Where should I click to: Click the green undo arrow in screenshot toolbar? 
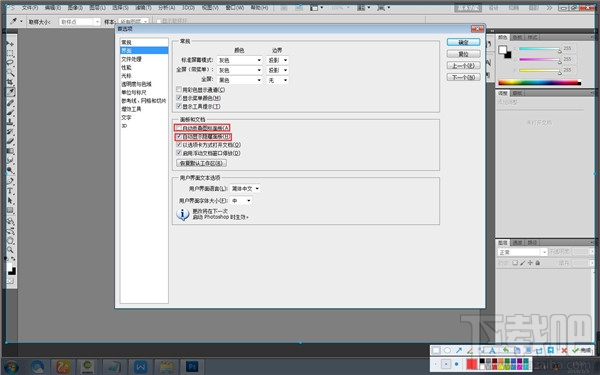(505, 350)
